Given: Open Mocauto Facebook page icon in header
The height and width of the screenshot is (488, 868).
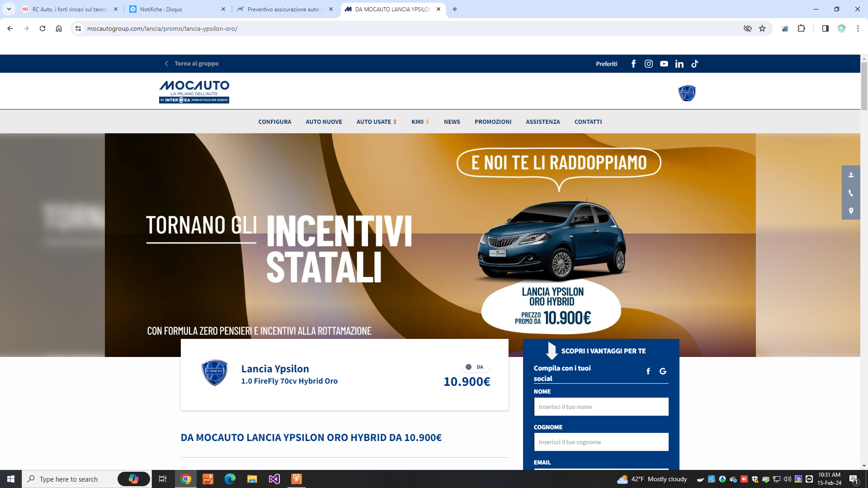Looking at the screenshot, I should point(633,64).
